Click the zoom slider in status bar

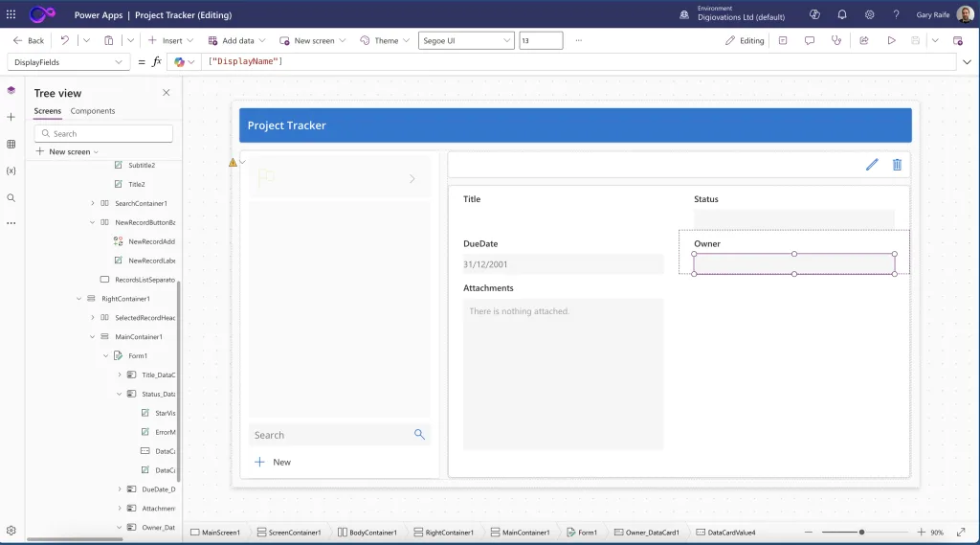(x=861, y=532)
